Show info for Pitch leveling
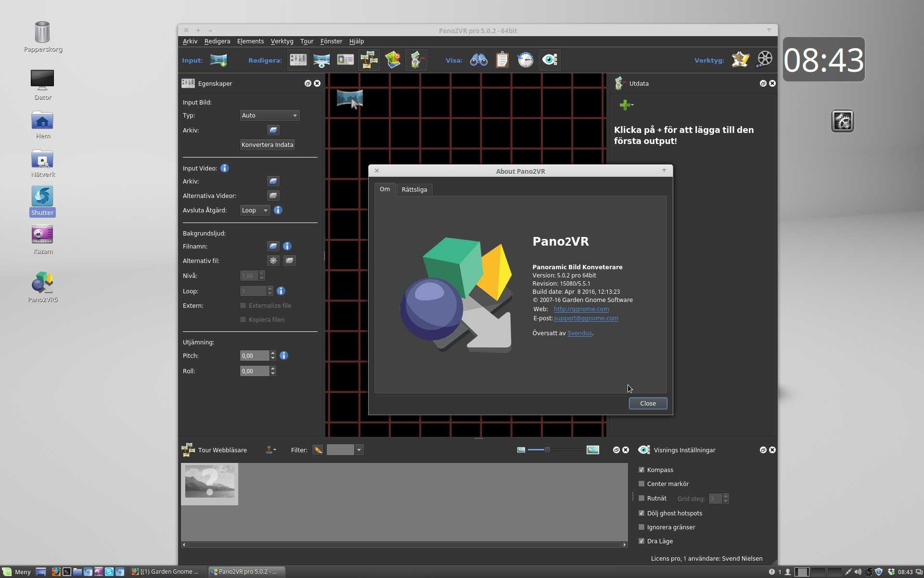Viewport: 924px width, 578px height. pos(284,355)
